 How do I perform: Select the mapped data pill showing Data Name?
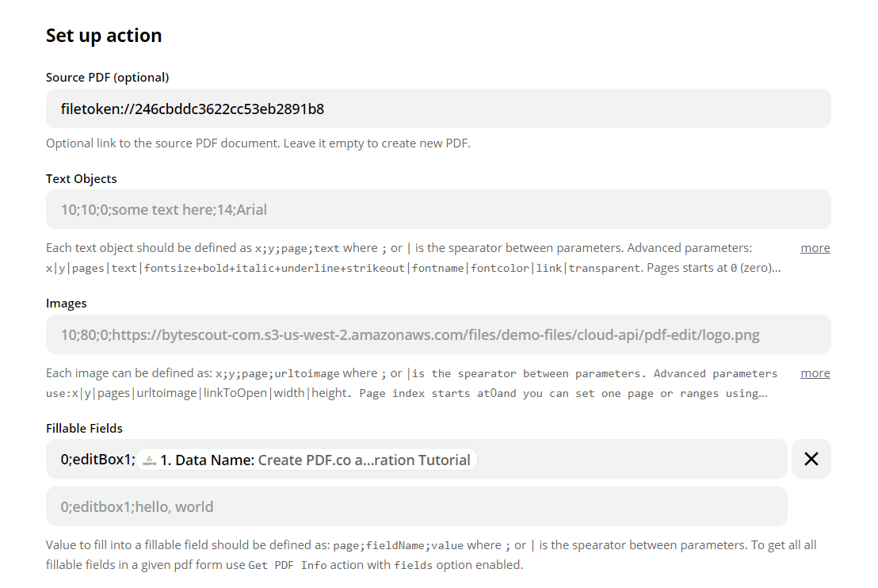pos(309,460)
